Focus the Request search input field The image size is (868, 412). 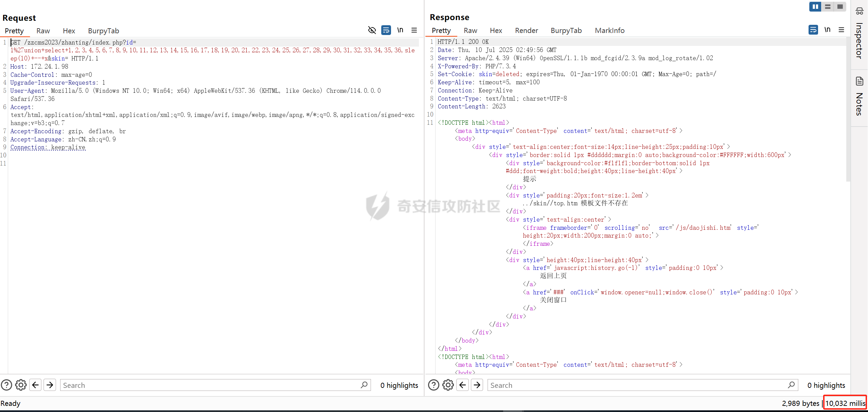215,385
